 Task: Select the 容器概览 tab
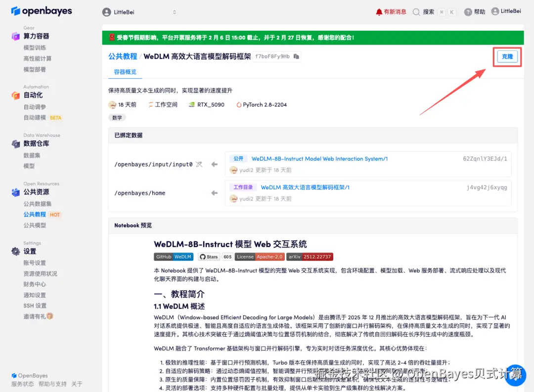125,72
